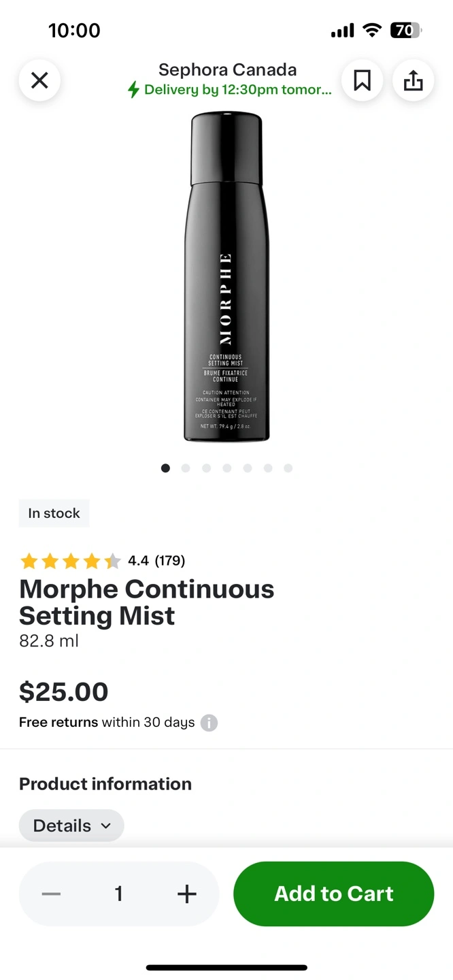The width and height of the screenshot is (453, 980).
Task: Open Sephora Canada store title
Action: 227,69
